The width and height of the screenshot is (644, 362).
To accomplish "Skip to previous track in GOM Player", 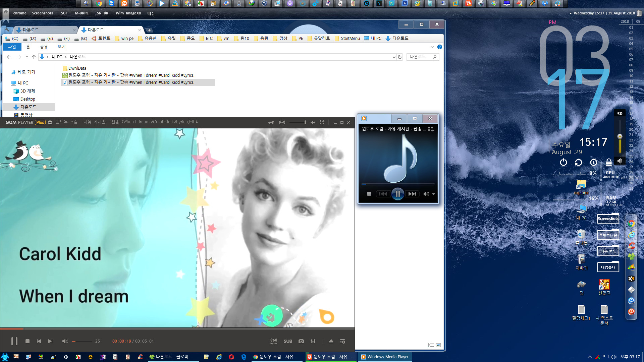I will click(x=39, y=341).
